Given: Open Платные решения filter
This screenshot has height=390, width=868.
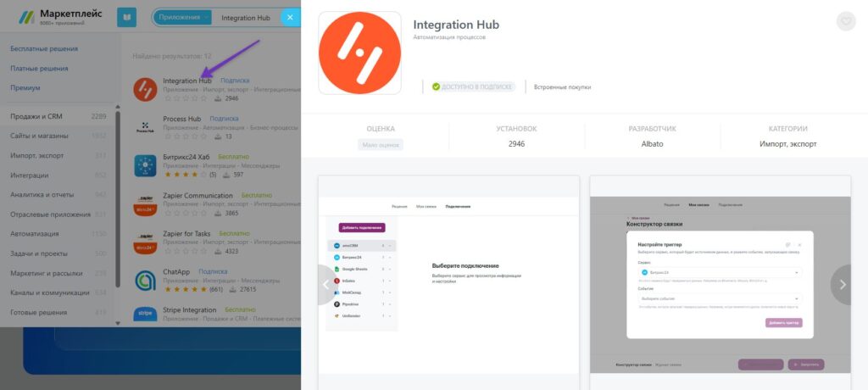Looking at the screenshot, I should click(x=39, y=69).
